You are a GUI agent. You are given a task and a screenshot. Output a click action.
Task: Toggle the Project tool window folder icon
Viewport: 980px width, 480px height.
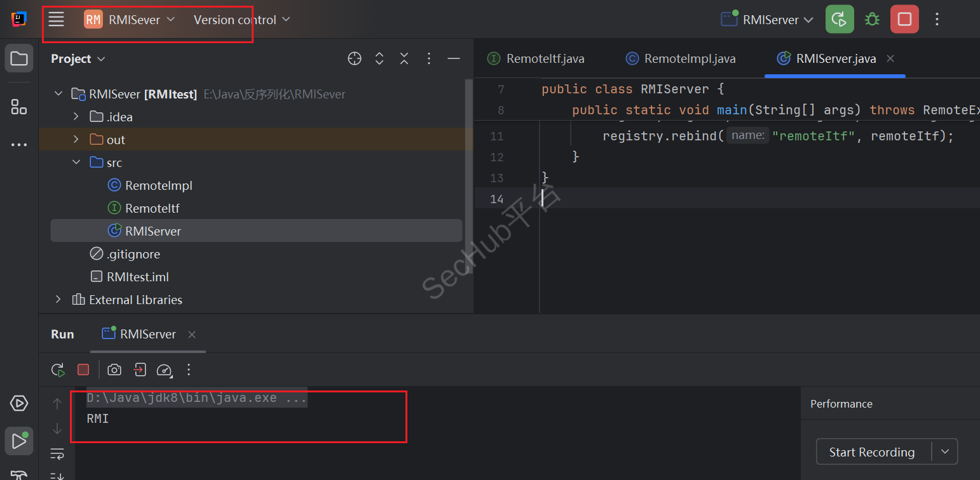click(x=19, y=59)
